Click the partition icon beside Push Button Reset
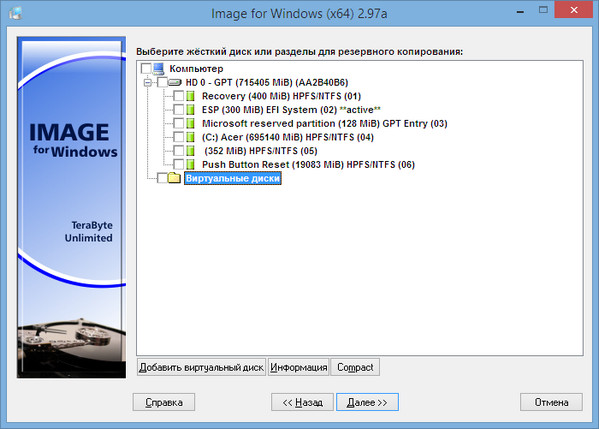The height and width of the screenshot is (429, 599). [x=191, y=165]
